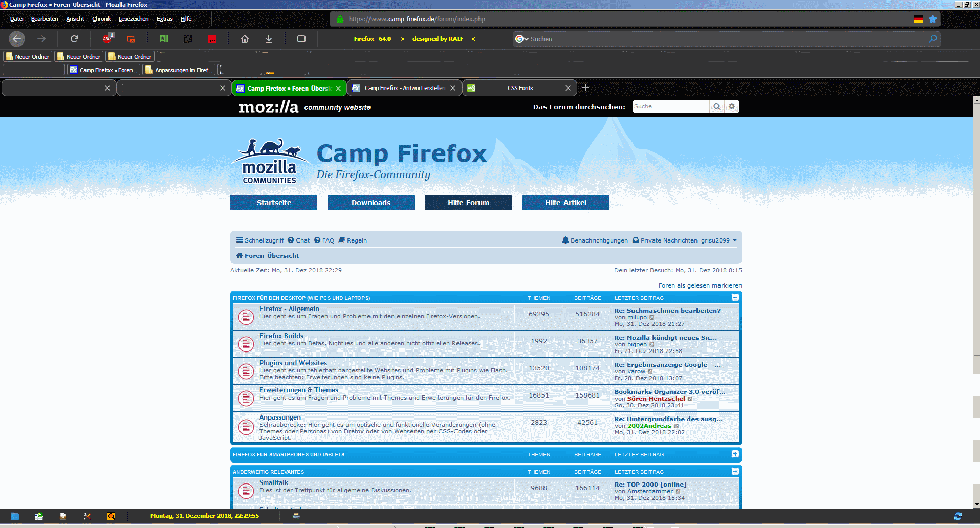Collapse the Anderweitig Relevantes category
The height and width of the screenshot is (528, 980).
[x=735, y=471]
